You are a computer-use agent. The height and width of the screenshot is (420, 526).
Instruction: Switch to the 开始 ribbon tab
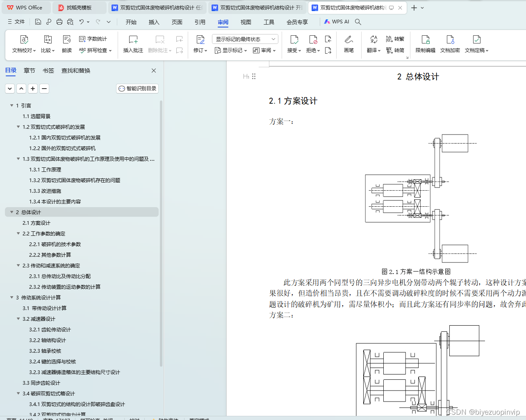131,22
